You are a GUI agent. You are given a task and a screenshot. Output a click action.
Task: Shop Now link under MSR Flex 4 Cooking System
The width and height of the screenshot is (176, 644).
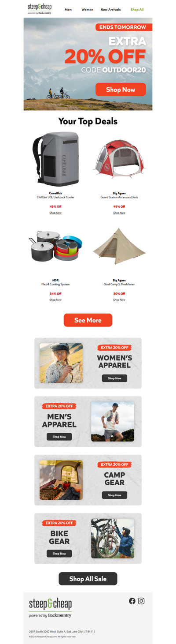55,300
